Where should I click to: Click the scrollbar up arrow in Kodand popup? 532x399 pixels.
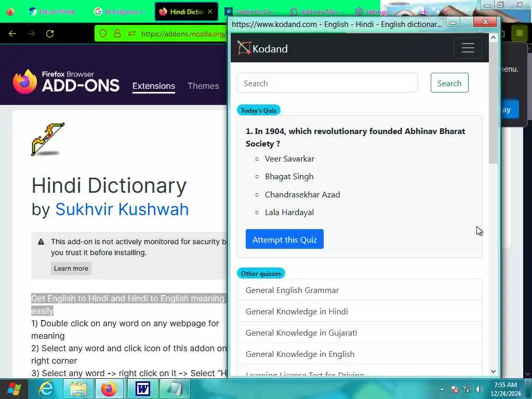[494, 37]
